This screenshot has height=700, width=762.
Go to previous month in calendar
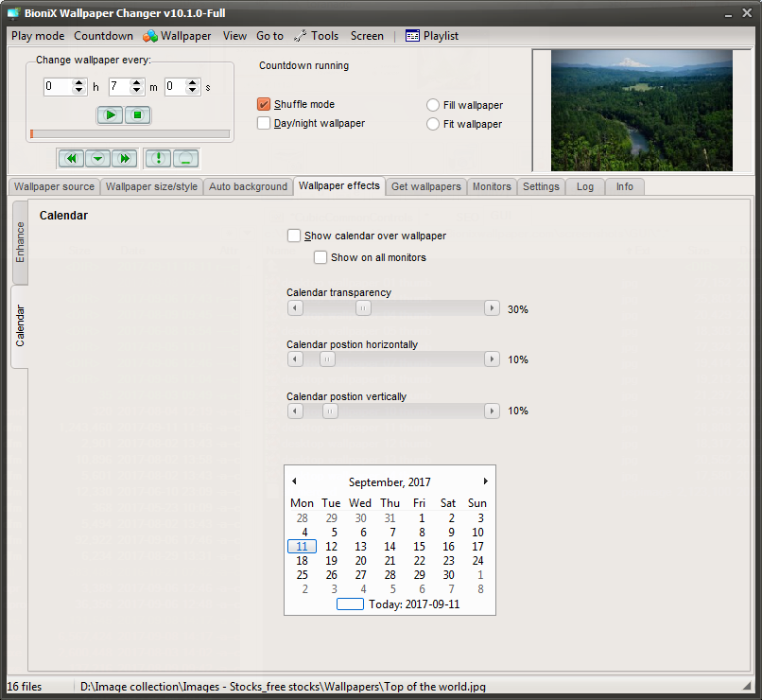click(x=294, y=481)
